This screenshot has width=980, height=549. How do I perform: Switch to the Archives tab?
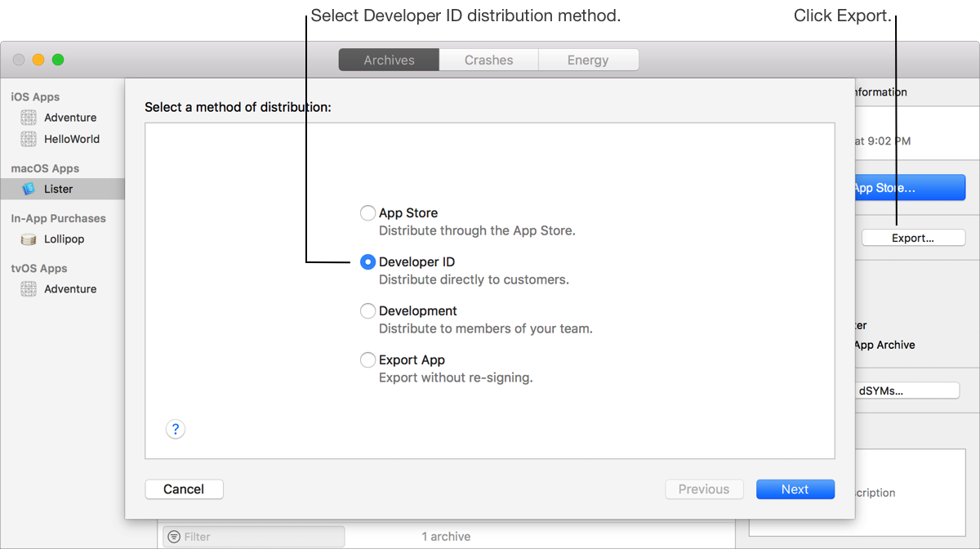(x=389, y=60)
